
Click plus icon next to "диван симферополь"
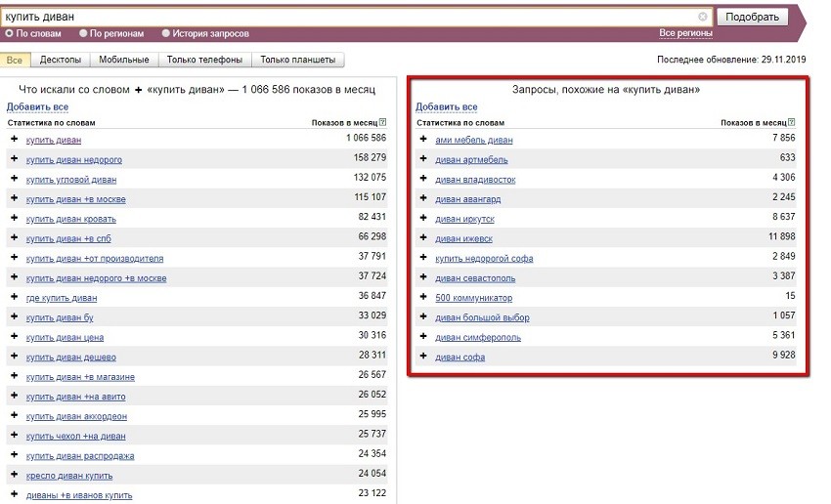point(423,336)
